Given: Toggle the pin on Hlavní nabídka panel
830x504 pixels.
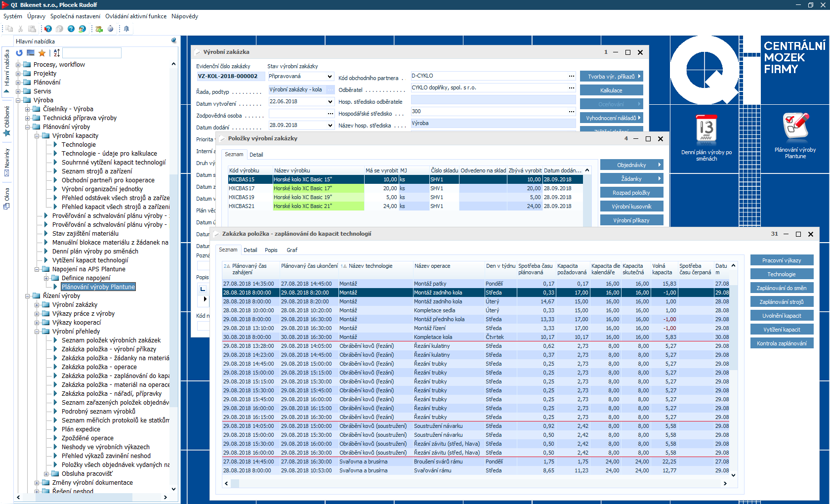Looking at the screenshot, I should [174, 41].
